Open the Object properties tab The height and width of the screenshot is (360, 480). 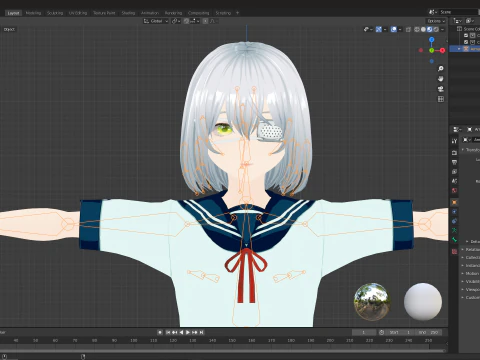click(x=454, y=202)
